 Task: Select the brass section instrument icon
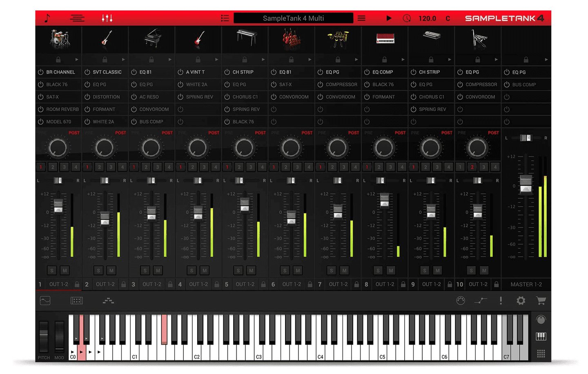pos(338,38)
